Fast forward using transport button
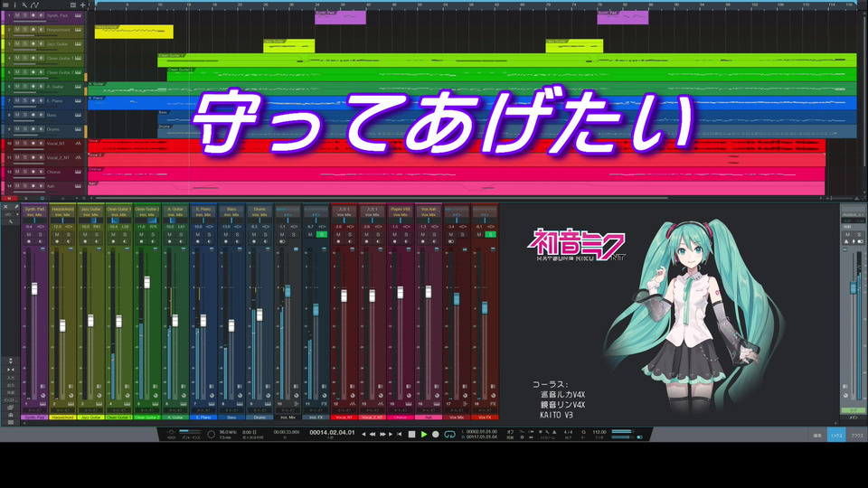 click(x=382, y=435)
